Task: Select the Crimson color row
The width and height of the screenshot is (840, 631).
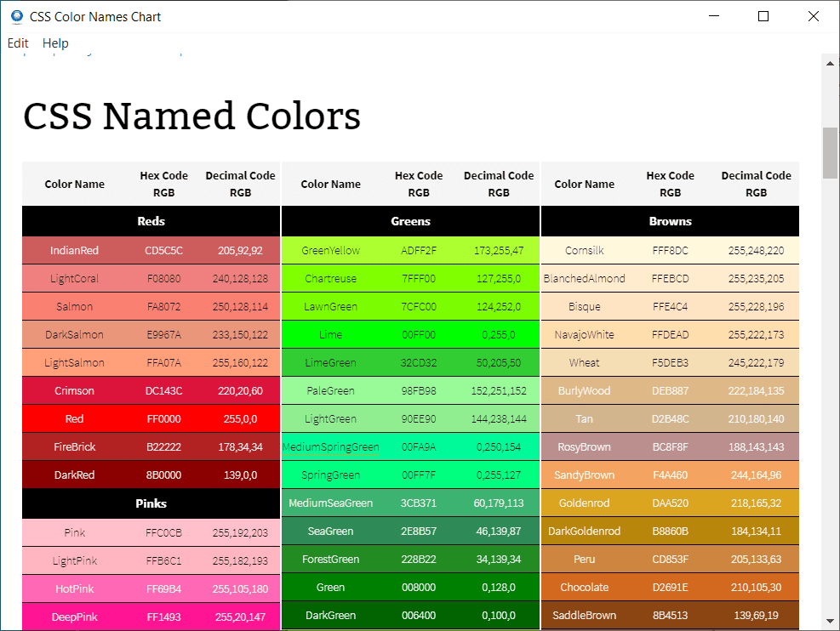Action: 151,391
